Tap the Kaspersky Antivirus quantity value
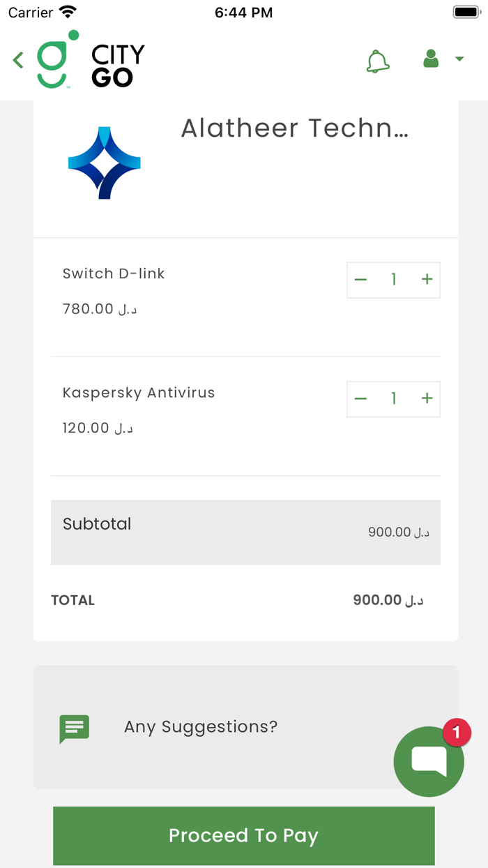 click(x=394, y=398)
